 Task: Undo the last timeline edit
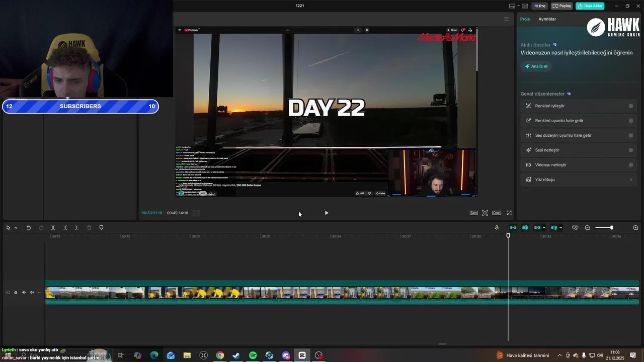pos(29,228)
